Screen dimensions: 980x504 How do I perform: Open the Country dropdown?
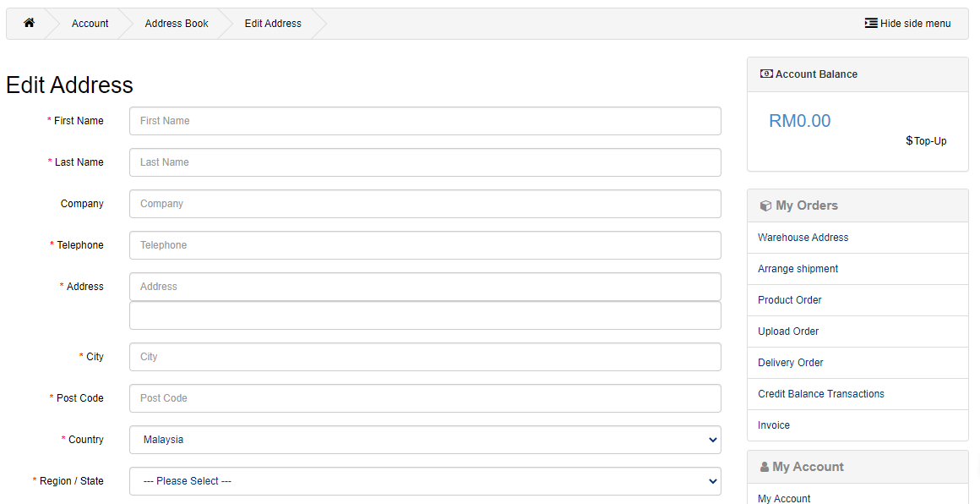pos(425,440)
